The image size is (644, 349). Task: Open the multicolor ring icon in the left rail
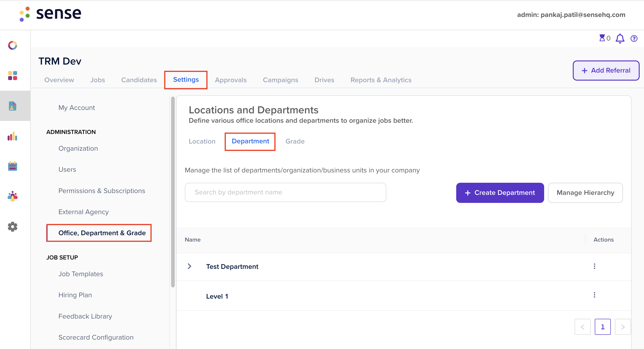(x=13, y=46)
